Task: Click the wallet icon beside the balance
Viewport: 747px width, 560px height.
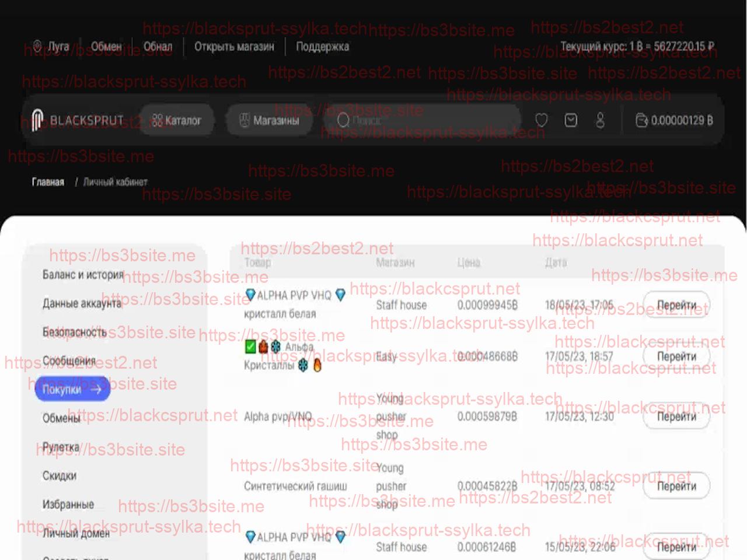Action: 641,120
